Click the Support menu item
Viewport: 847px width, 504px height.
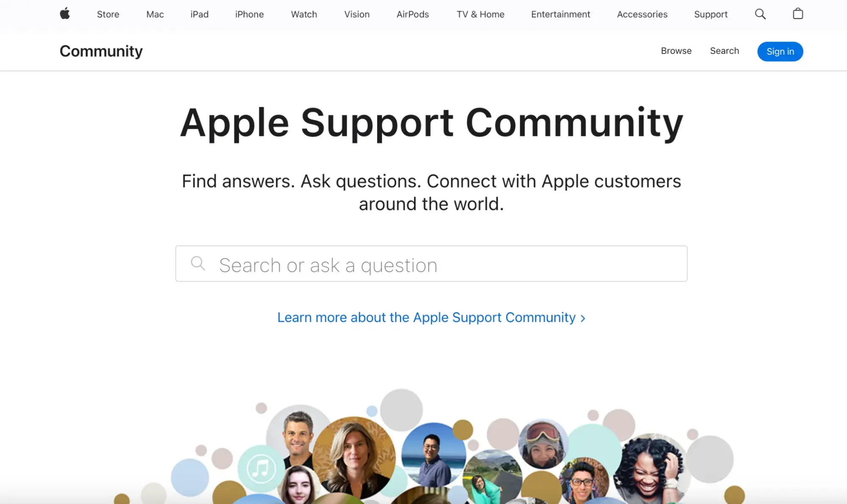pyautogui.click(x=711, y=14)
